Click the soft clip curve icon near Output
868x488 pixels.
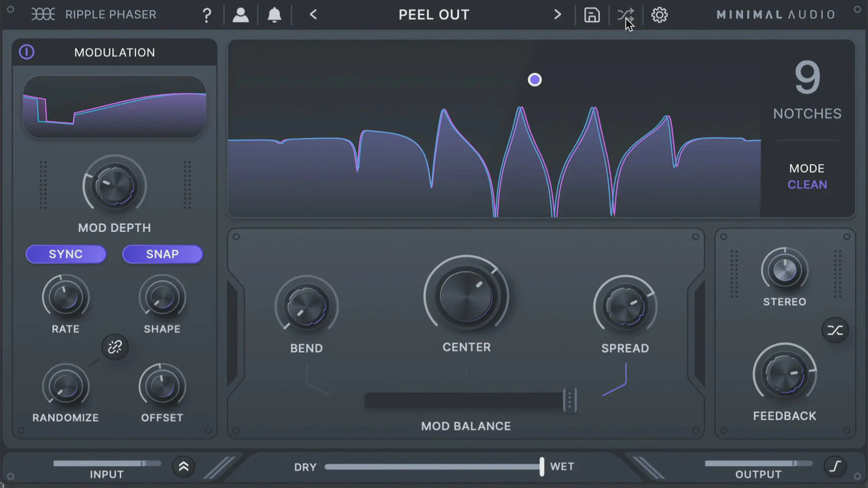835,466
